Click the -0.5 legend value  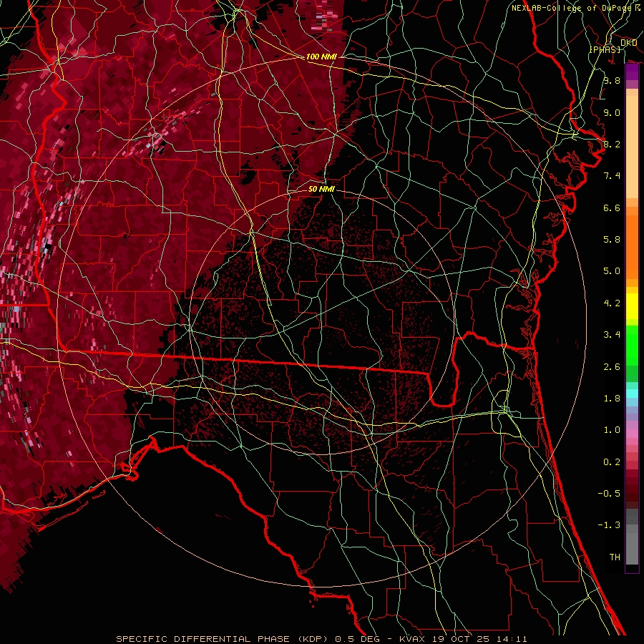(609, 493)
